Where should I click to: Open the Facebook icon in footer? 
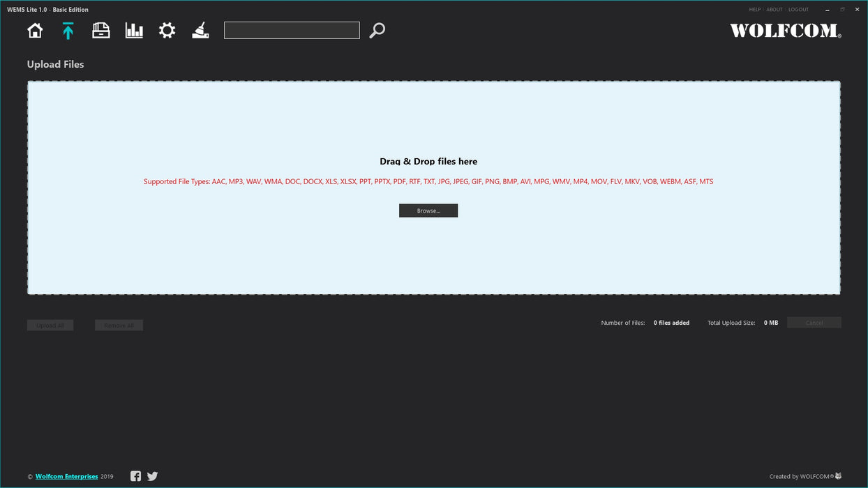coord(135,476)
